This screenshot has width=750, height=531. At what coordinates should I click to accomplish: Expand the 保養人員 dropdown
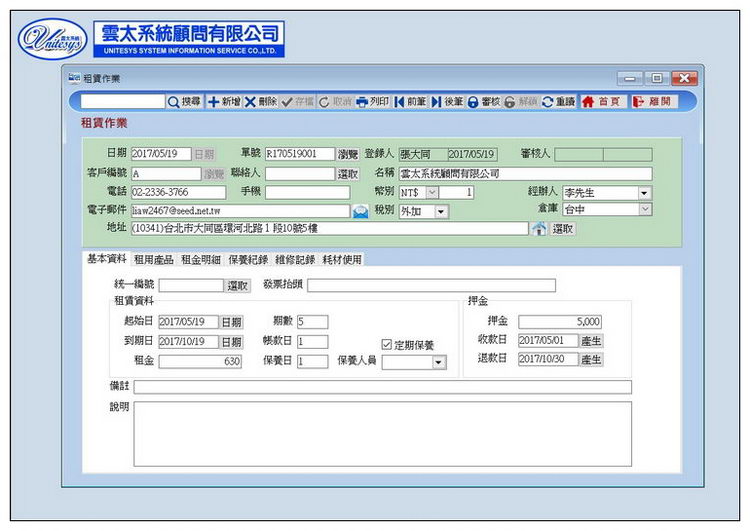439,362
